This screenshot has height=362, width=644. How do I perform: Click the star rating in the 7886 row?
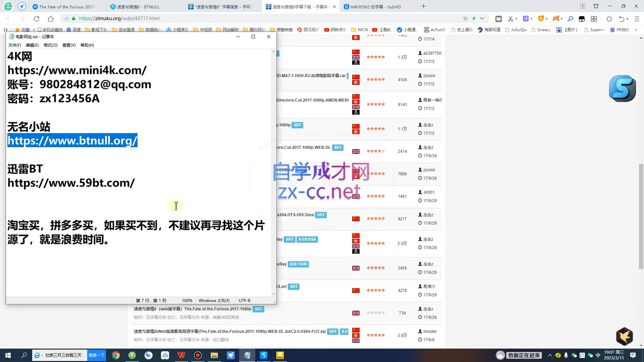pos(376,174)
